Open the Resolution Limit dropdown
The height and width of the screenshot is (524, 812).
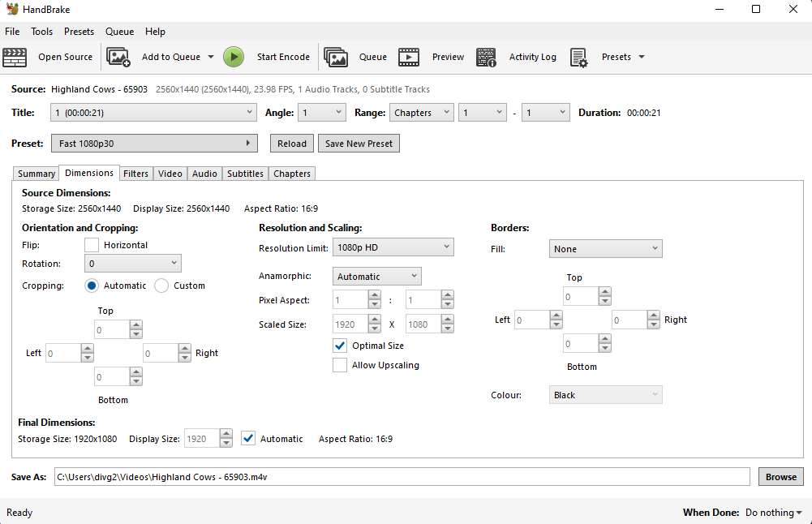click(393, 247)
